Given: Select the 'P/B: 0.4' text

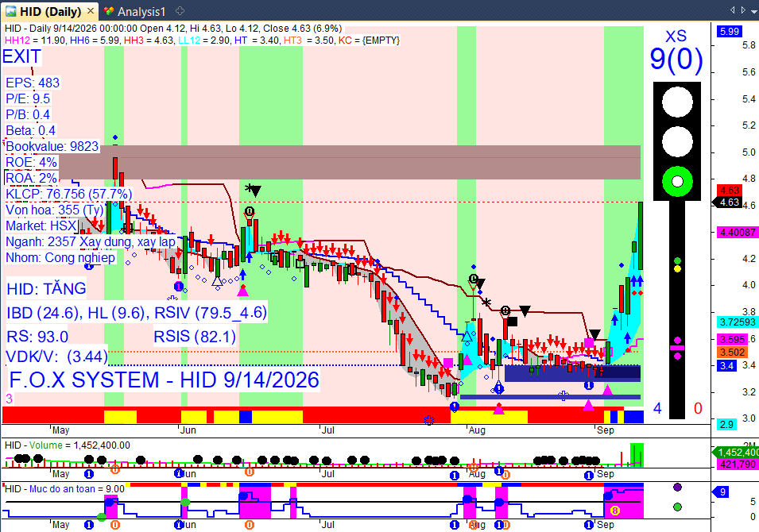Looking at the screenshot, I should click(28, 114).
